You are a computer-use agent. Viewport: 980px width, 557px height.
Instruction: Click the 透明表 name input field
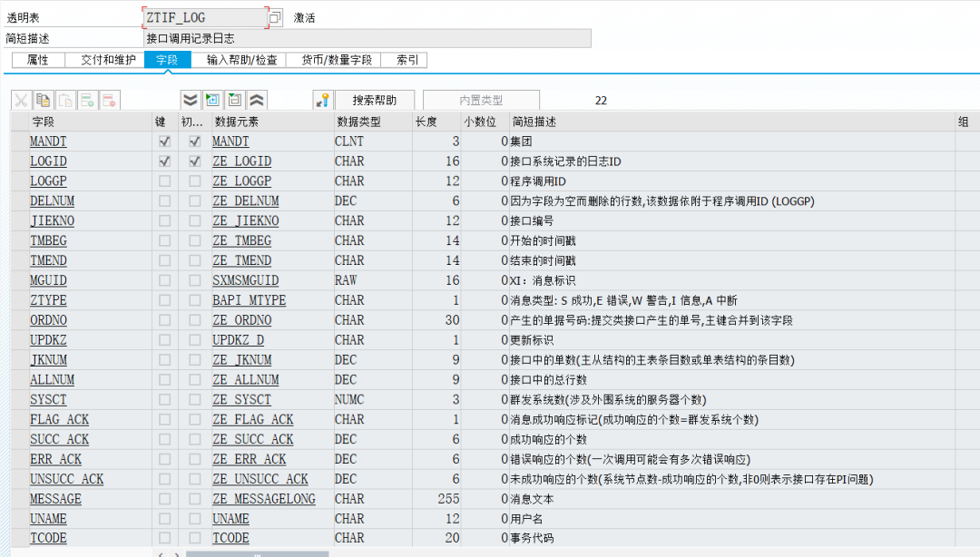206,17
